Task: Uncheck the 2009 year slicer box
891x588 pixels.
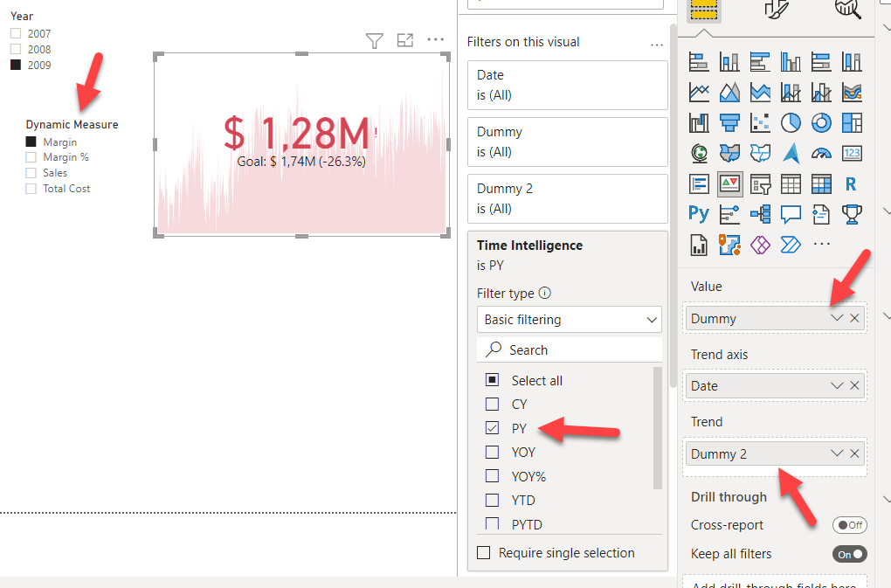Action: pyautogui.click(x=16, y=65)
